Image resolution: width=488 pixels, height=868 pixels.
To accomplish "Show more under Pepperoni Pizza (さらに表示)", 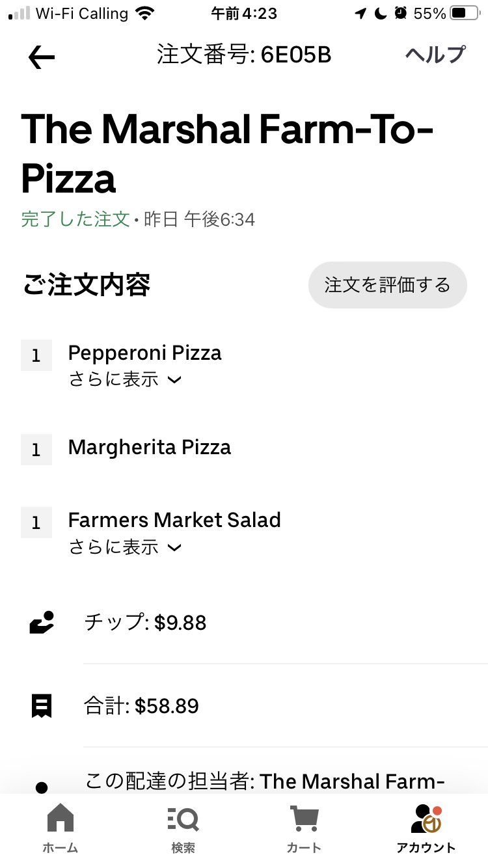I will (x=114, y=380).
